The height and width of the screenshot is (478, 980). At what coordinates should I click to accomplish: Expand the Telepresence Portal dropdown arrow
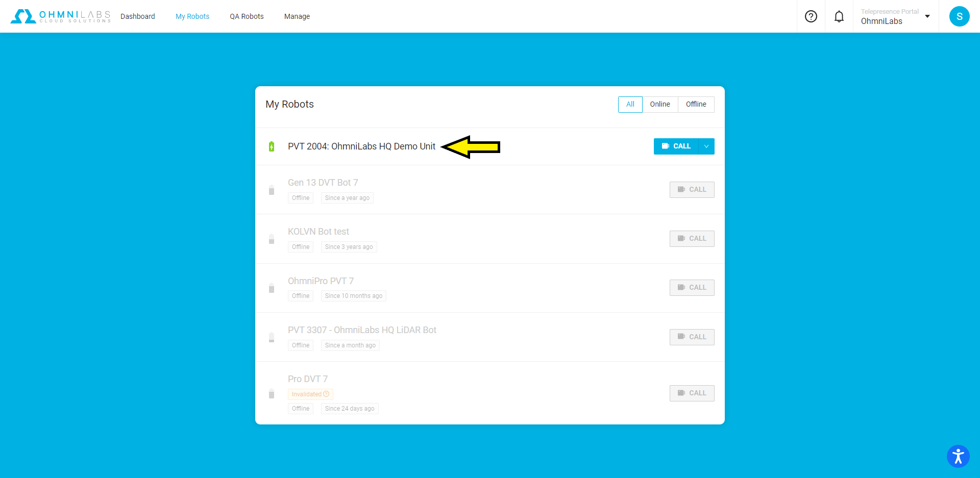[x=927, y=16]
